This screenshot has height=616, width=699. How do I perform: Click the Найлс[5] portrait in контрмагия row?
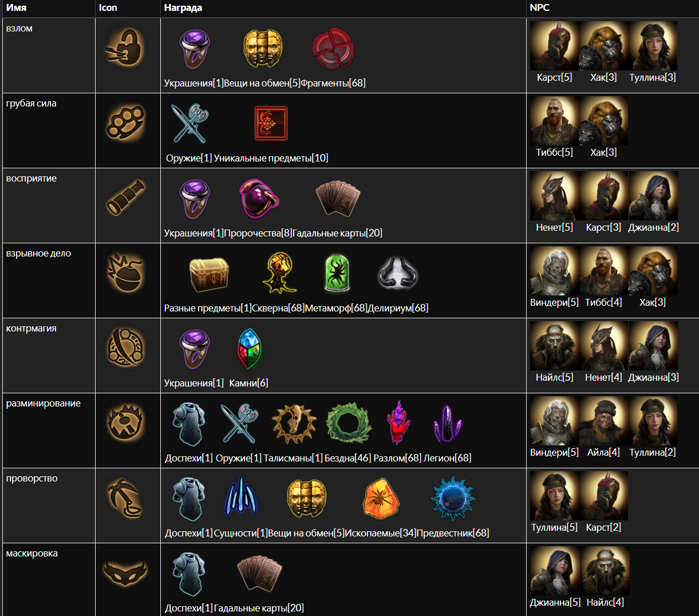[554, 346]
